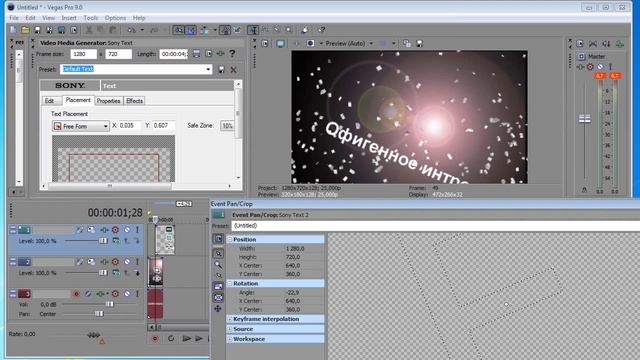Click the external monitor icon in the preview toolbar

click(x=280, y=44)
